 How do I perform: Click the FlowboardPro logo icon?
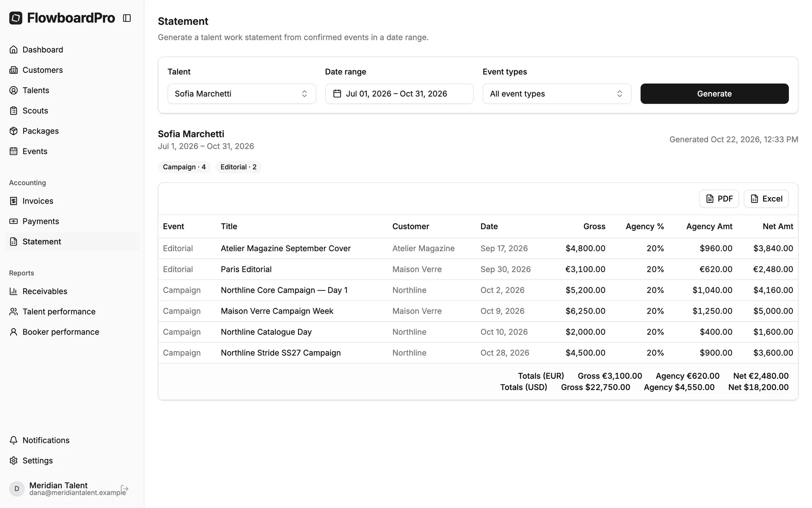[x=16, y=18]
